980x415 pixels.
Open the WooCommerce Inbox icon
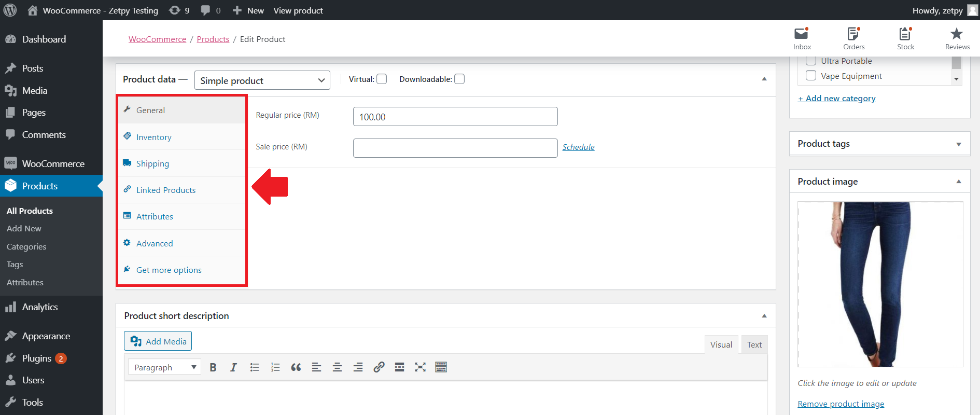tap(802, 38)
